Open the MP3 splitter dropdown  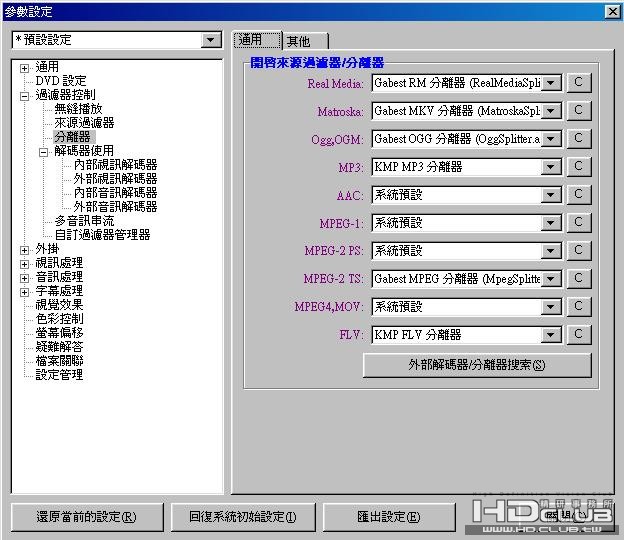click(551, 167)
